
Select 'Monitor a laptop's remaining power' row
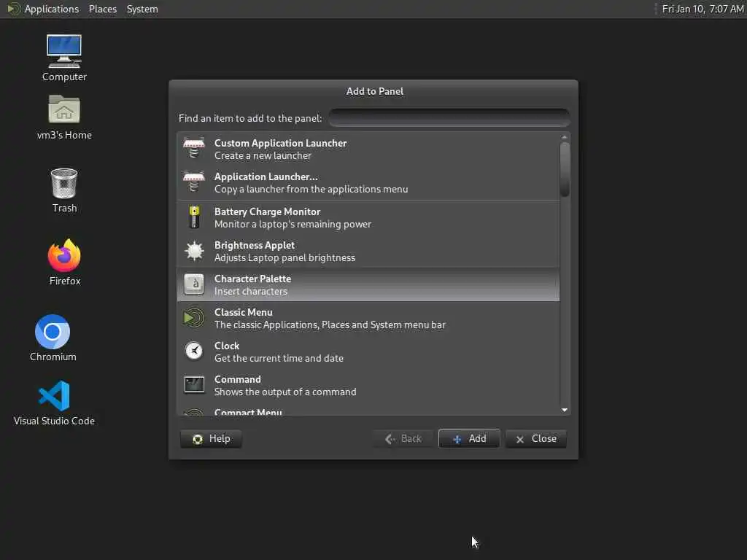293,224
